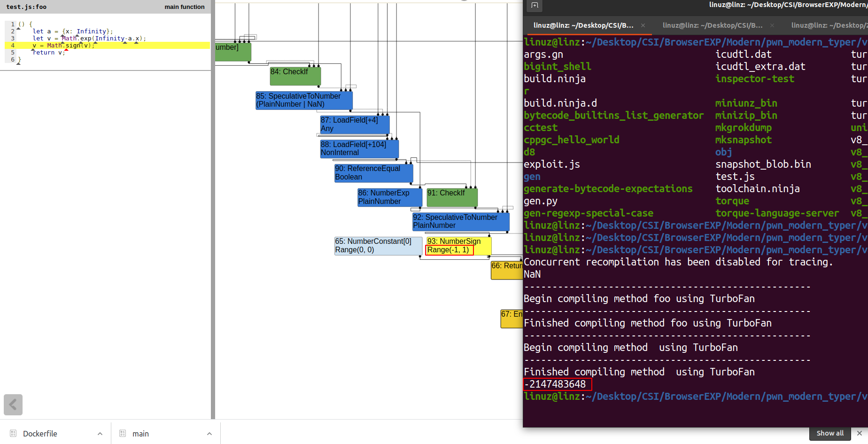Select node 65: NumberConstant[0]
The height and width of the screenshot is (444, 868).
coord(378,246)
